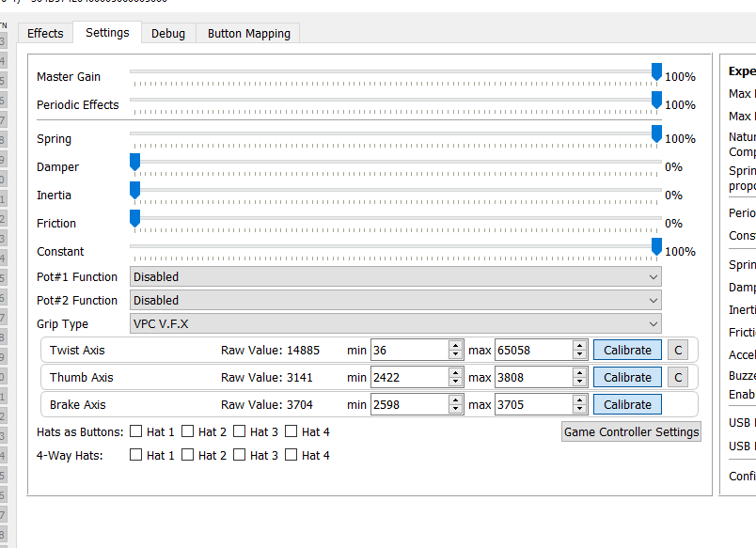Open the Button Mapping tab
Screen dimensions: 756x548
coord(249,33)
